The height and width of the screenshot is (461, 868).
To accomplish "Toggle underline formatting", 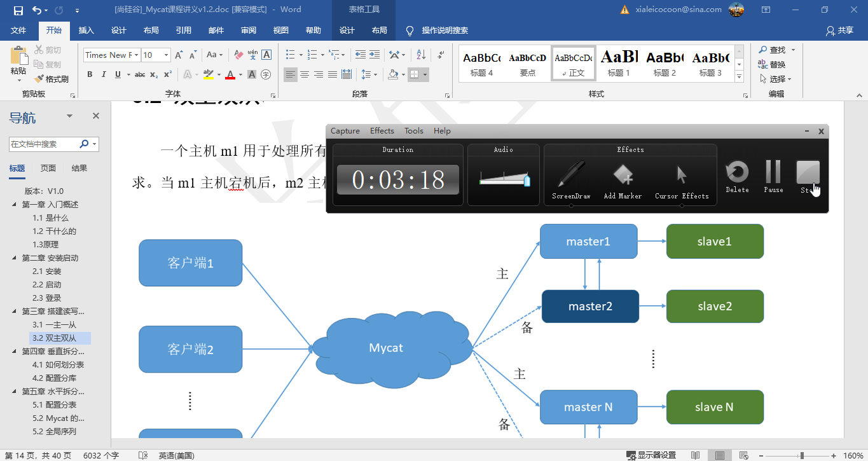I will pos(118,74).
